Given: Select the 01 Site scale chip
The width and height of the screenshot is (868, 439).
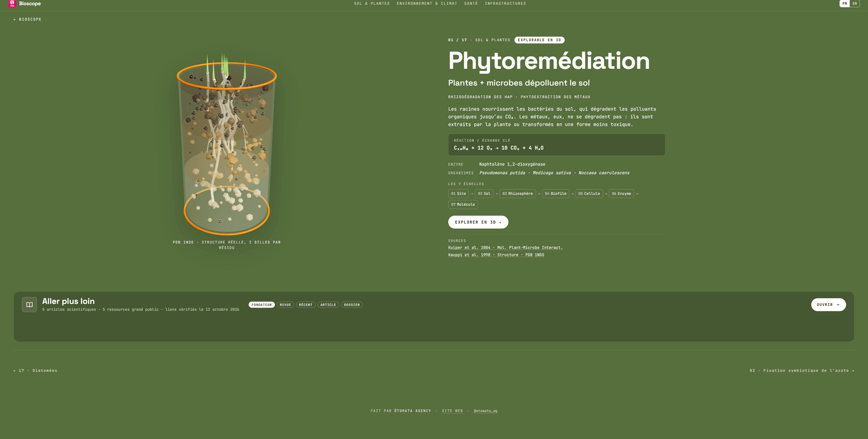Looking at the screenshot, I should point(458,194).
